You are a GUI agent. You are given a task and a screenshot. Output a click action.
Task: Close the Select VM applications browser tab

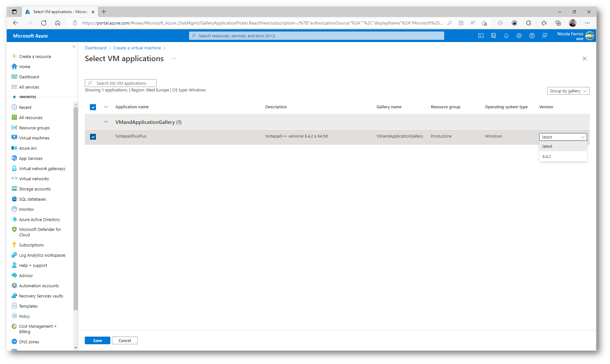(93, 12)
